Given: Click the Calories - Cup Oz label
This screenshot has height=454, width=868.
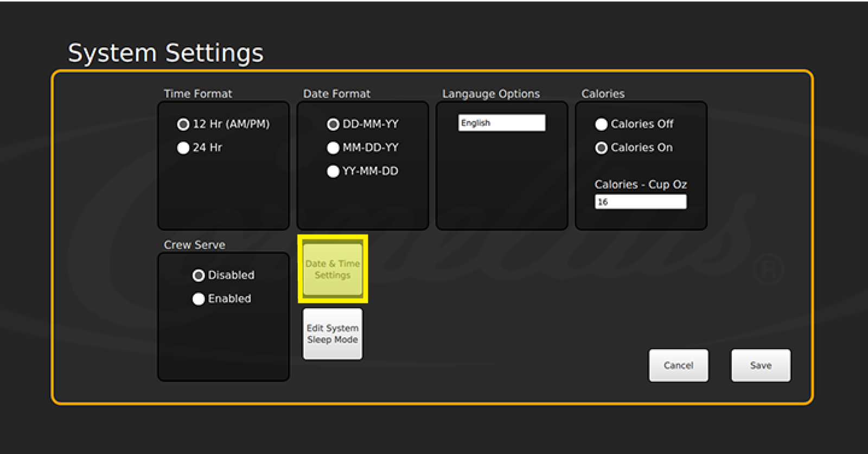Looking at the screenshot, I should point(641,185).
